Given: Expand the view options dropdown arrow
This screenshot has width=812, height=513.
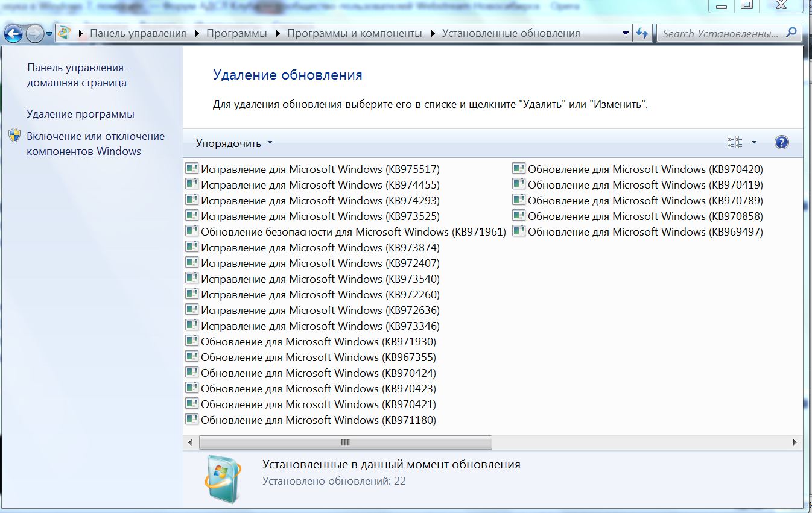Looking at the screenshot, I should [x=754, y=143].
